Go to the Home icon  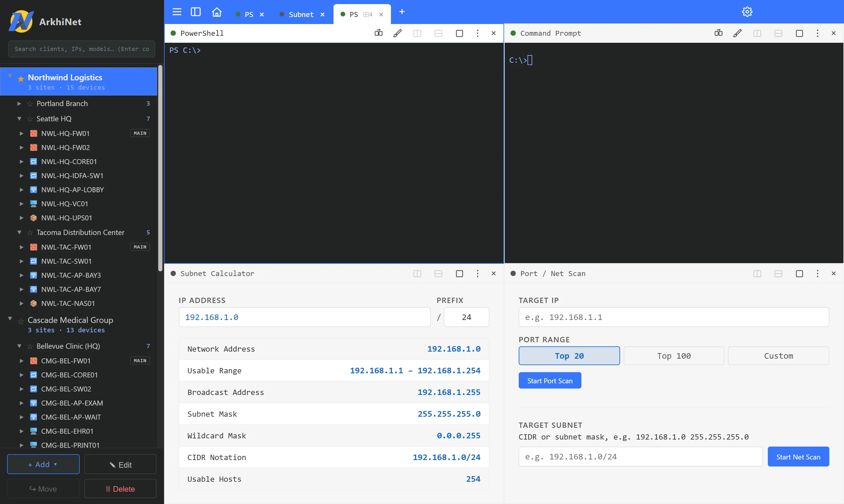point(217,12)
